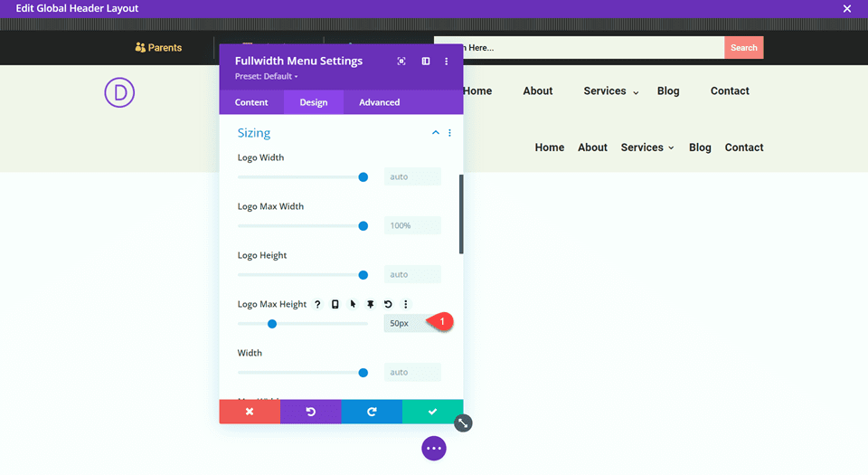Adjust the Logo Width slider handle
Image resolution: width=868 pixels, height=475 pixels.
[x=363, y=177]
